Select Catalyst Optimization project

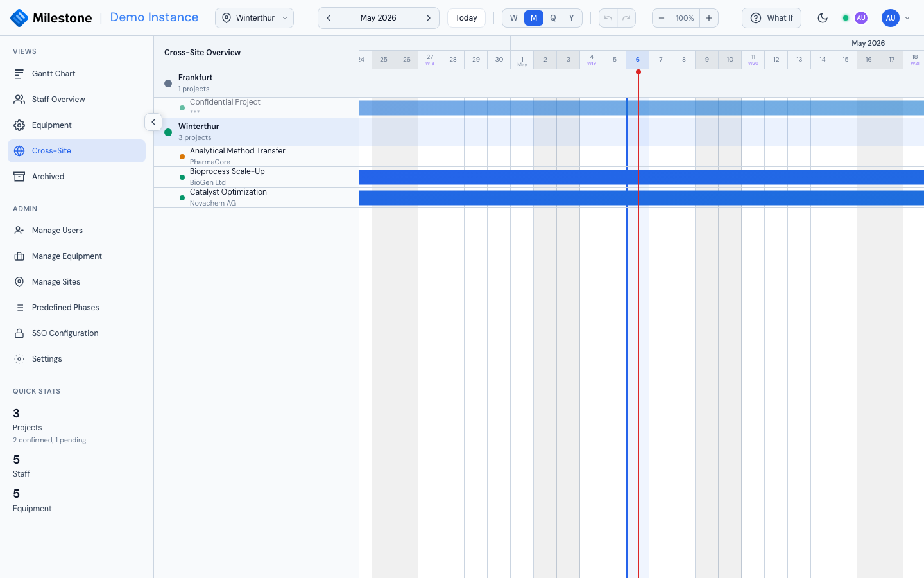tap(256, 198)
